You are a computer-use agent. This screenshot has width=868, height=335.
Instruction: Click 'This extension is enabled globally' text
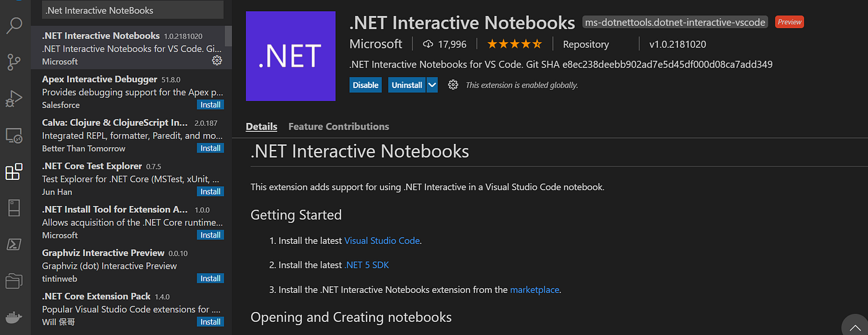[521, 85]
